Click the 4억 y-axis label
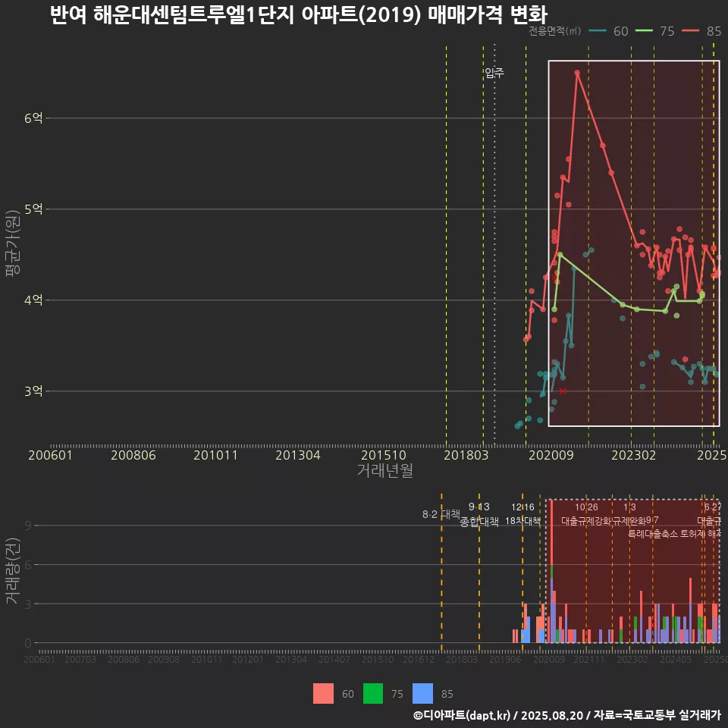 coord(33,300)
